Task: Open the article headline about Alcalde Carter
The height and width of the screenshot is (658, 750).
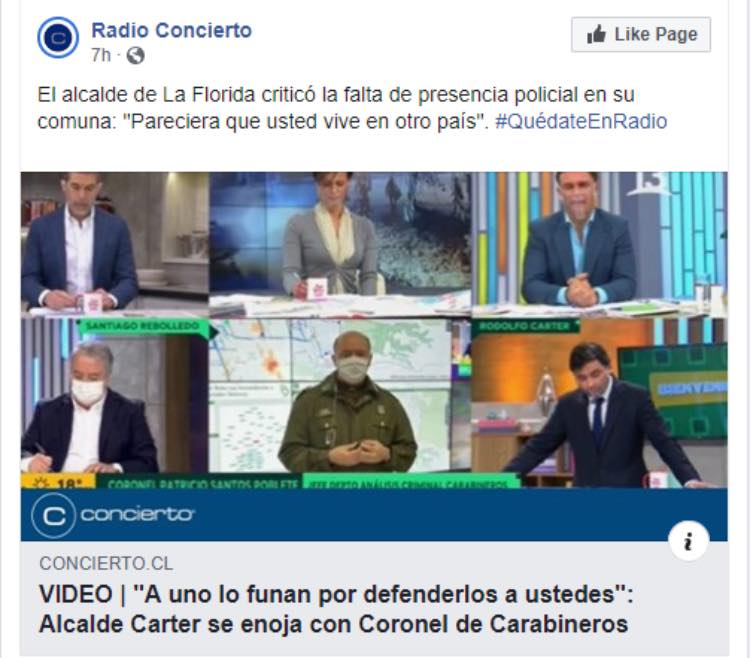Action: 336,609
